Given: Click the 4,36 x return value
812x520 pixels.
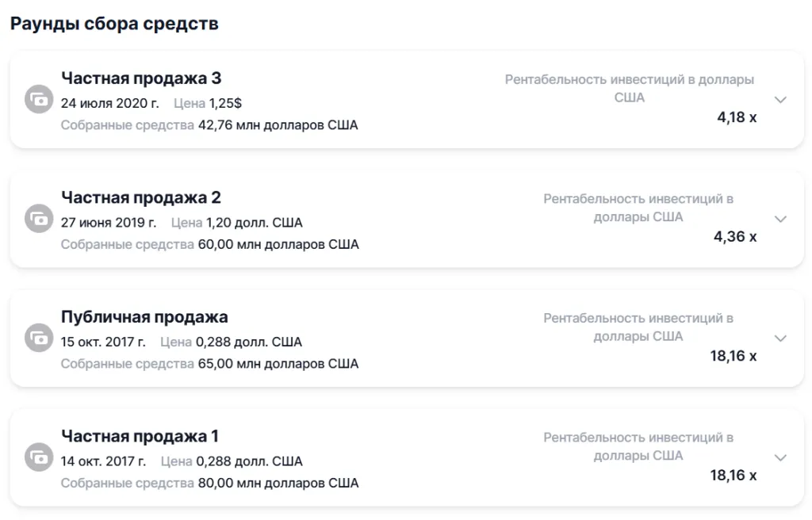Looking at the screenshot, I should click(x=737, y=236).
